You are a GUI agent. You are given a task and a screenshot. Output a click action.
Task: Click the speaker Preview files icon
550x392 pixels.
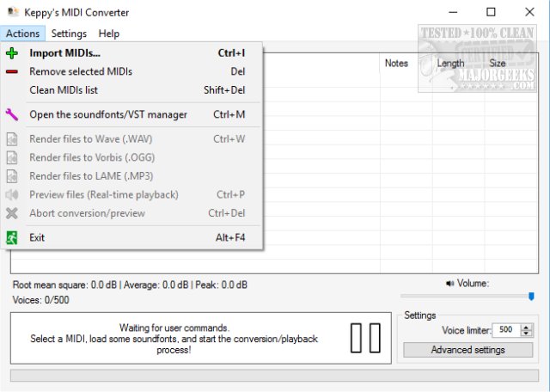(12, 194)
